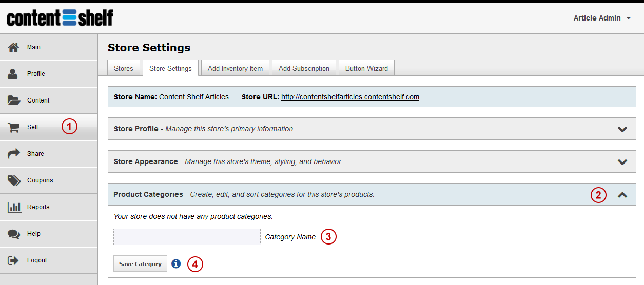Screen dimensions: 644x285
Task: Open the Add Subscription tab
Action: (304, 68)
